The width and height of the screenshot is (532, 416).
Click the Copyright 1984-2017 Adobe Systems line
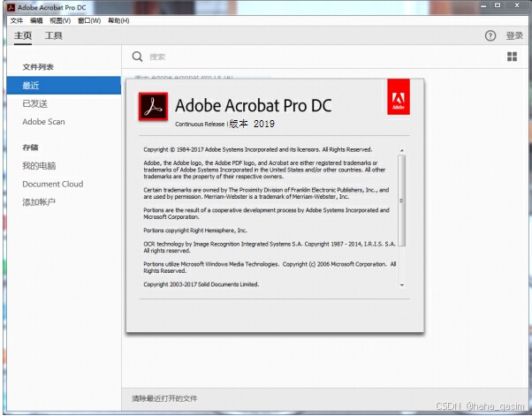258,149
